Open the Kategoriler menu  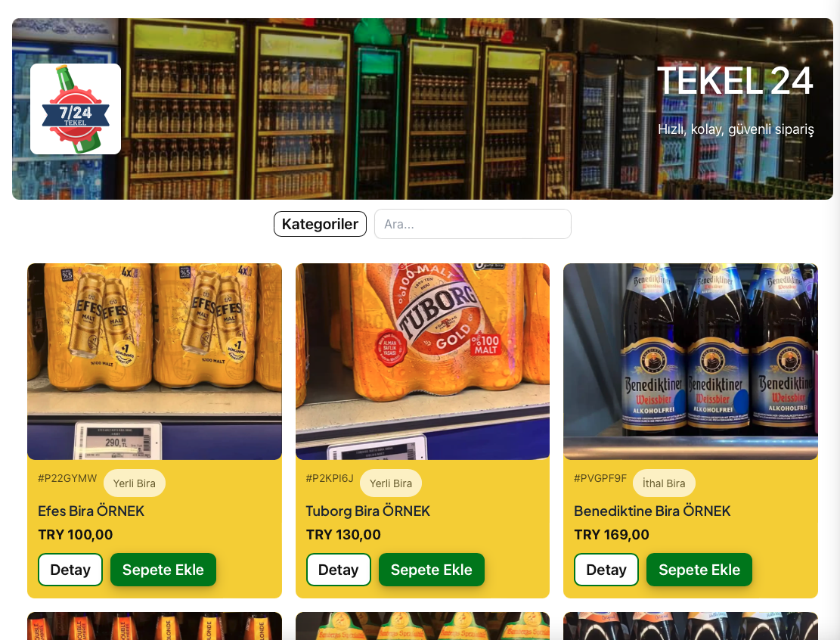pyautogui.click(x=320, y=224)
